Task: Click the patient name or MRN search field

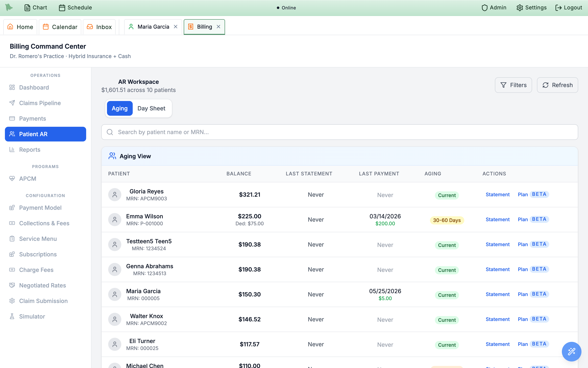Action: click(x=340, y=132)
